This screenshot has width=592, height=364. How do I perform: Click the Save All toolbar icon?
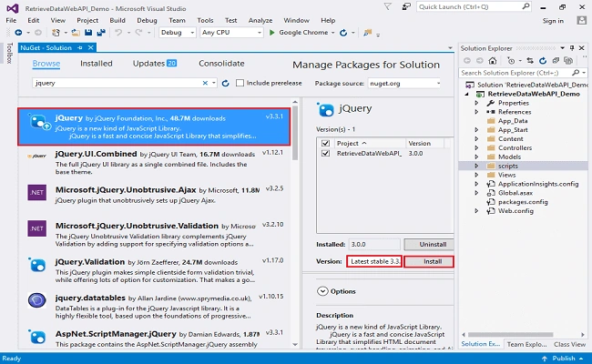point(101,33)
